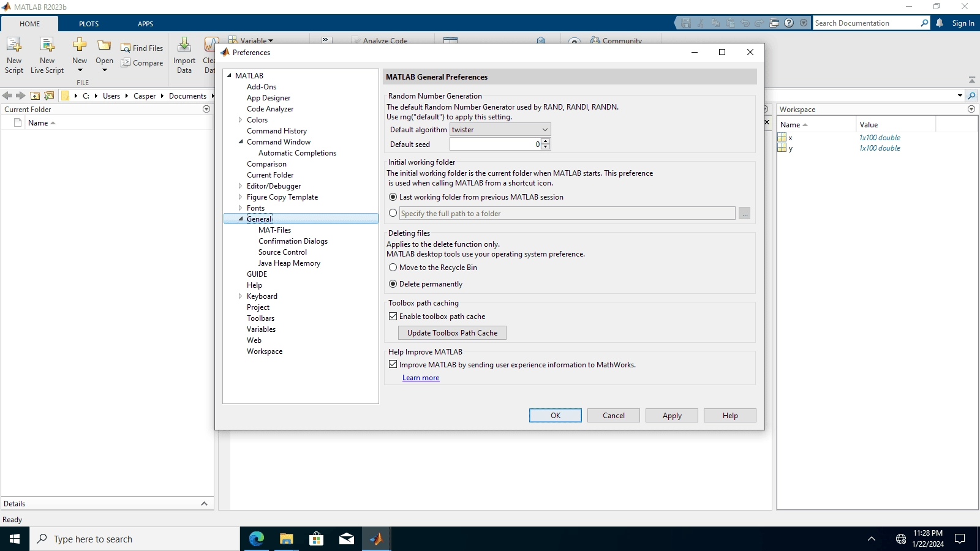The height and width of the screenshot is (551, 980).
Task: Toggle Improve MATLAB user experience checkbox
Action: [x=393, y=364]
